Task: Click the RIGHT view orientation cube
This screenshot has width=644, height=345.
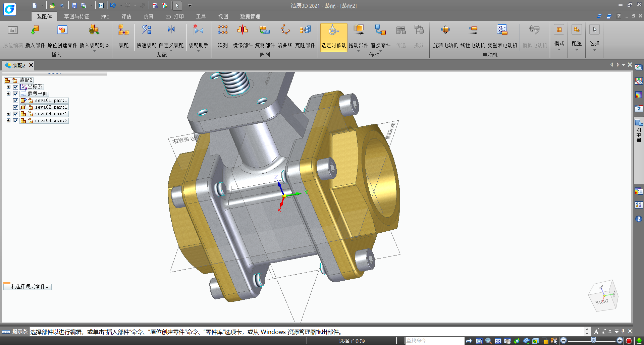Action: click(603, 296)
